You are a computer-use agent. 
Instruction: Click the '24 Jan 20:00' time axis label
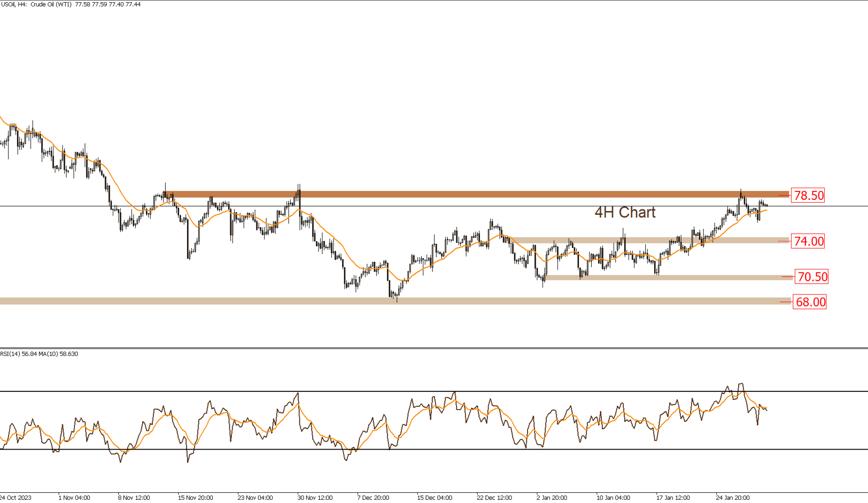[733, 498]
